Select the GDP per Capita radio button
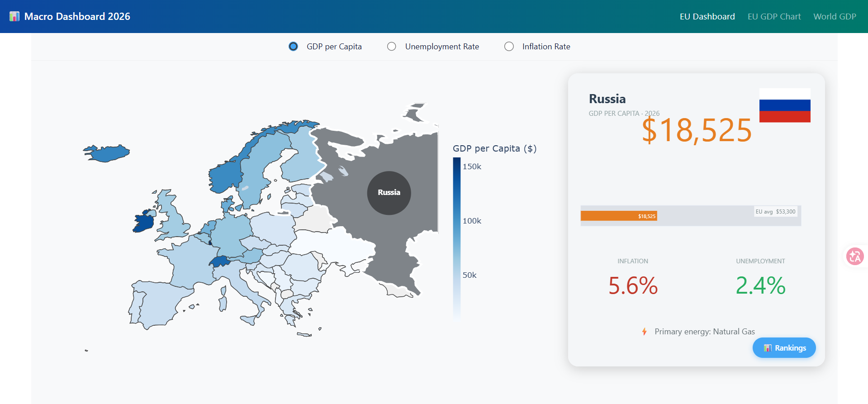 [294, 47]
